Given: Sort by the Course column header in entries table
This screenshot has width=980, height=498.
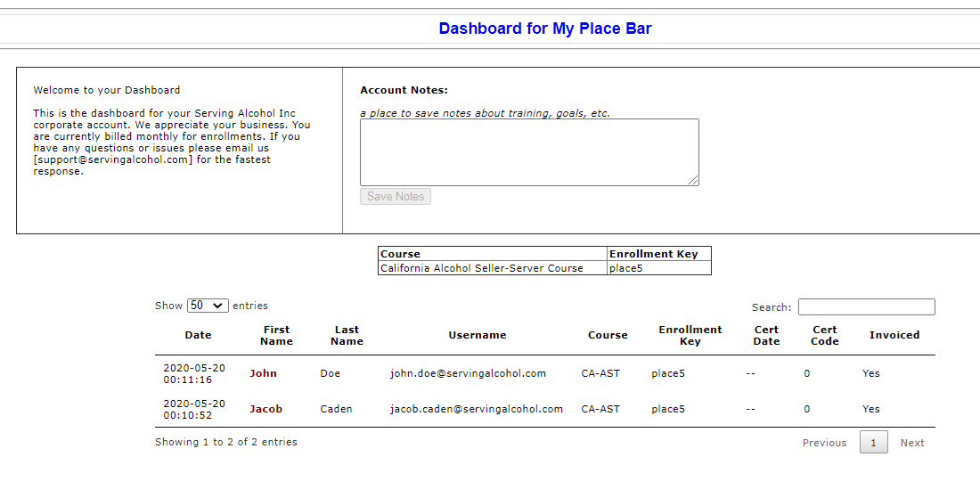Looking at the screenshot, I should point(608,335).
